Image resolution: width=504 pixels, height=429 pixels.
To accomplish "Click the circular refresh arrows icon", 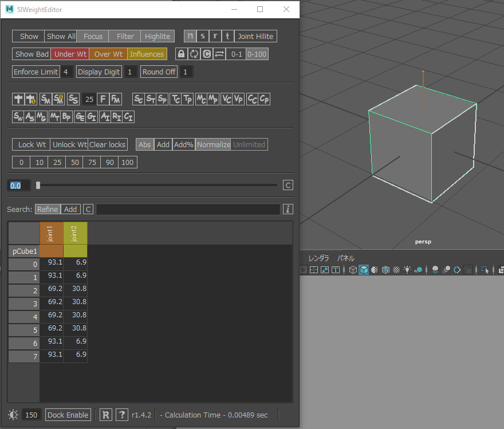I will tap(194, 54).
